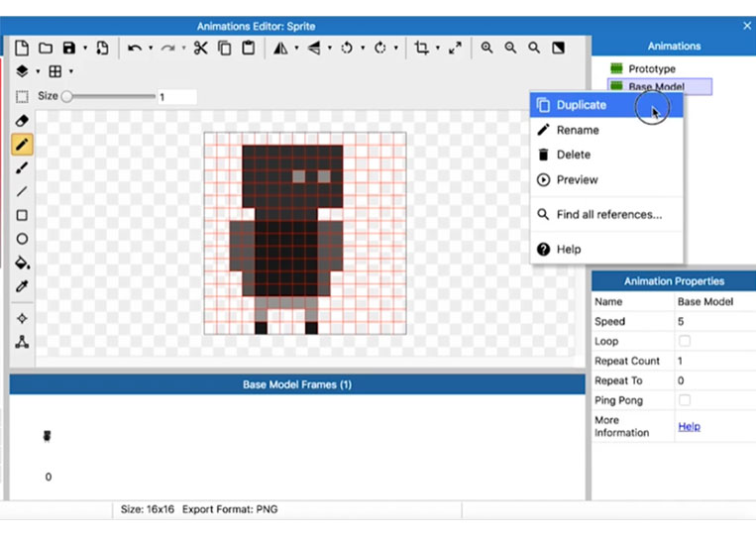Expand the rotate clockwise dropdown arrow
The image size is (756, 536).
(x=396, y=48)
